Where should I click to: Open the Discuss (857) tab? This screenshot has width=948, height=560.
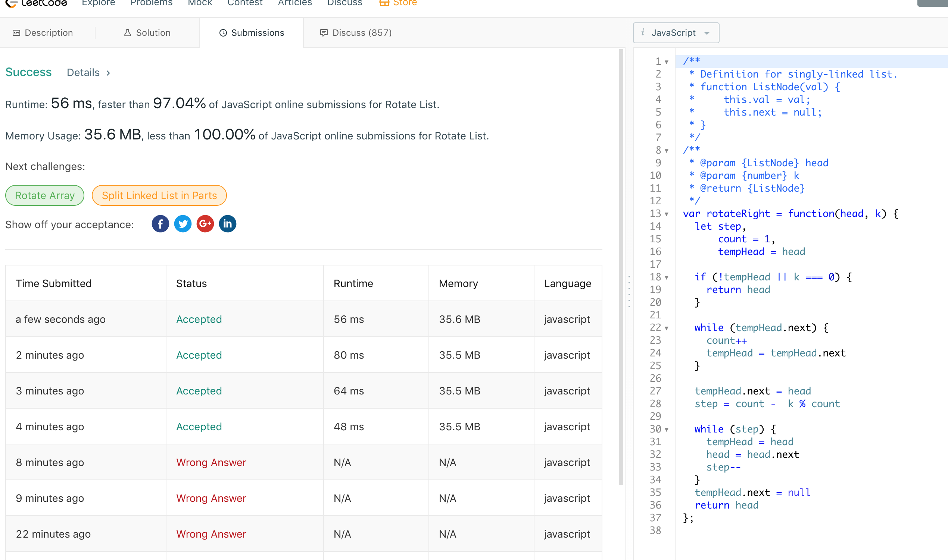pos(355,33)
